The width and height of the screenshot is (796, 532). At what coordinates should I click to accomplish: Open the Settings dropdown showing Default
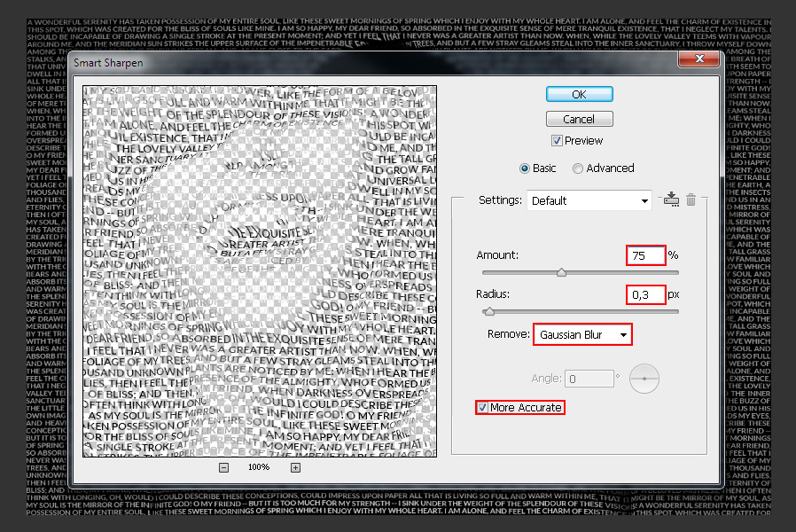coord(589,200)
